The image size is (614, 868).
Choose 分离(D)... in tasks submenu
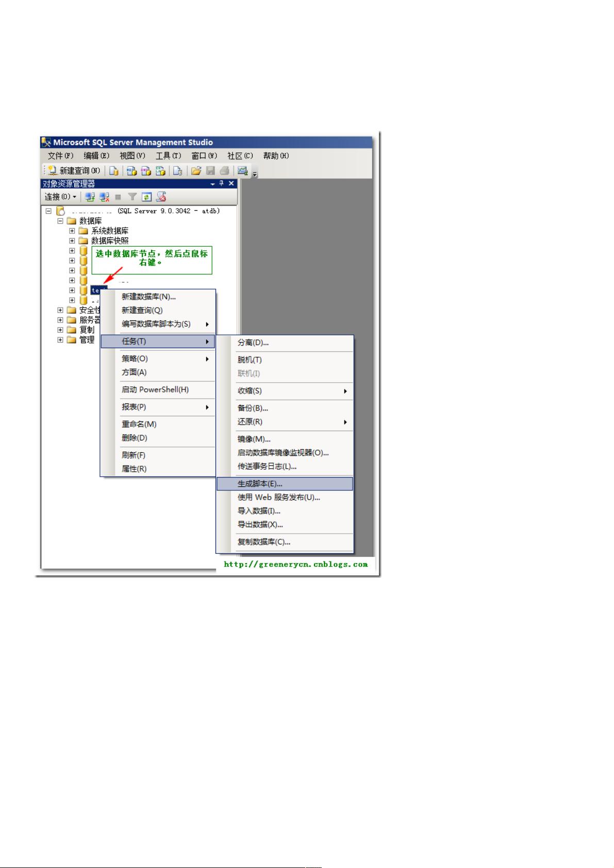click(x=285, y=343)
